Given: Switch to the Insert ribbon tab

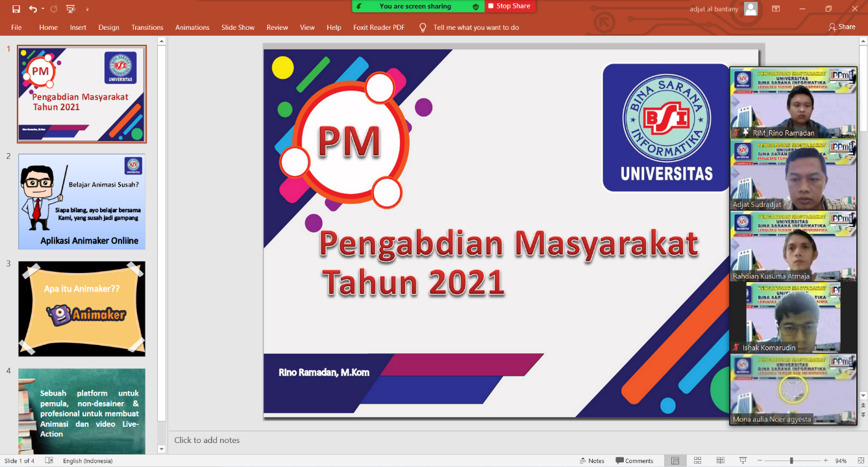Looking at the screenshot, I should 78,27.
